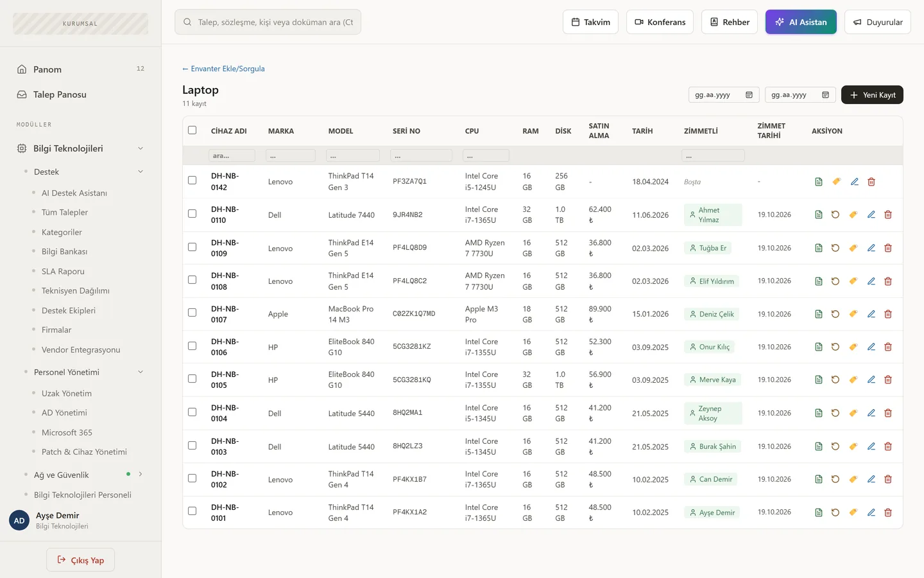Tick the DH-NB-0107 row checkbox
Viewport: 924px width, 578px height.
coord(192,313)
